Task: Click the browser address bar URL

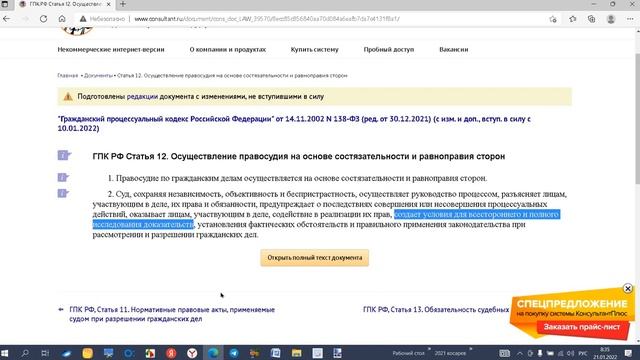Action: (267, 19)
